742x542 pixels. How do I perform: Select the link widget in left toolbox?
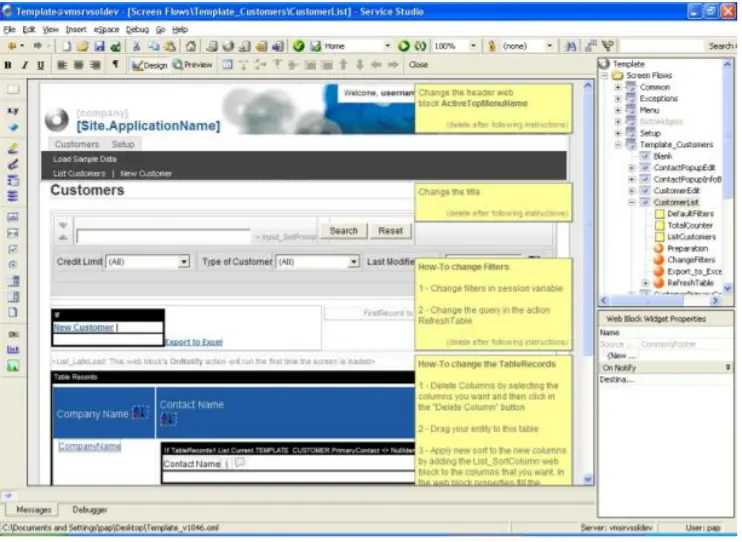click(x=13, y=350)
